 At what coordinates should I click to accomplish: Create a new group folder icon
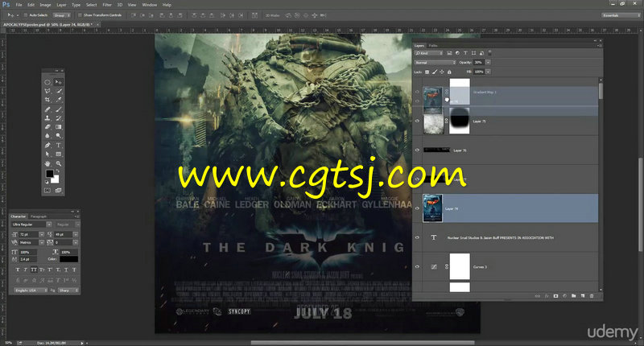[x=574, y=296]
